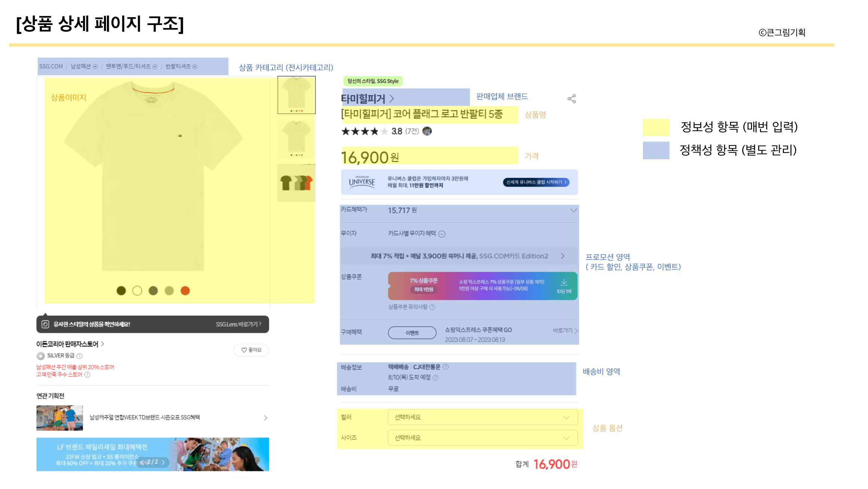Click the SILVER grade badge icon
Image resolution: width=868 pixels, height=489 pixels.
[x=41, y=356]
